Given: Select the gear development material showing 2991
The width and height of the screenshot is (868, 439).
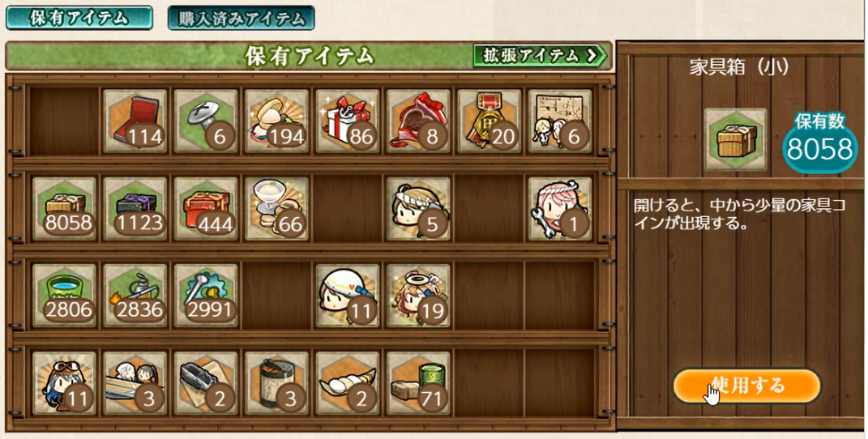Looking at the screenshot, I should (206, 296).
